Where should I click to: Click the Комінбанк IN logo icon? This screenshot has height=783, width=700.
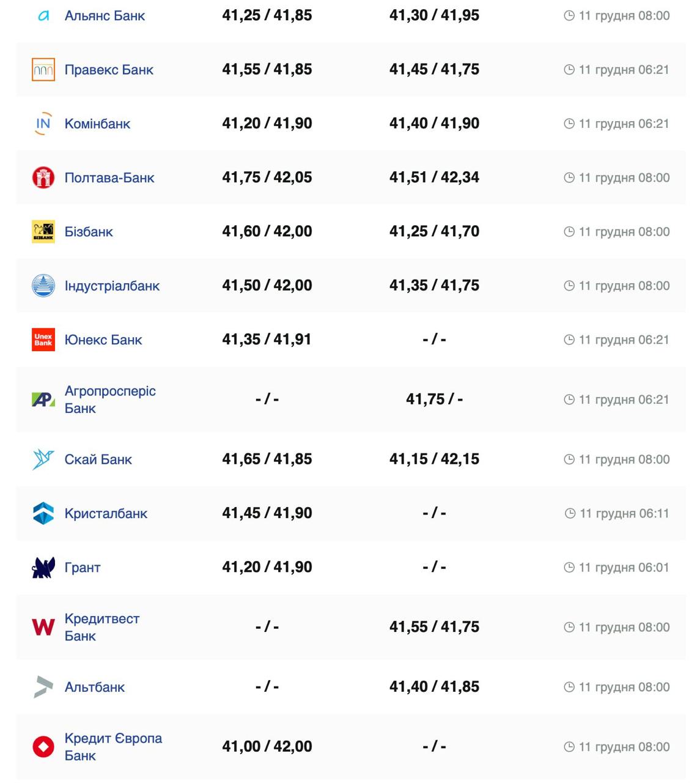[x=43, y=124]
